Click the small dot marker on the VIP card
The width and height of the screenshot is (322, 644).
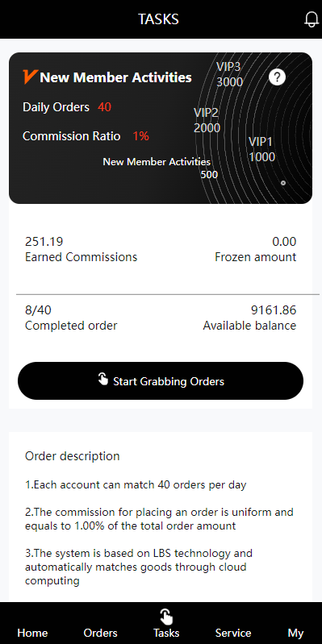(x=283, y=183)
